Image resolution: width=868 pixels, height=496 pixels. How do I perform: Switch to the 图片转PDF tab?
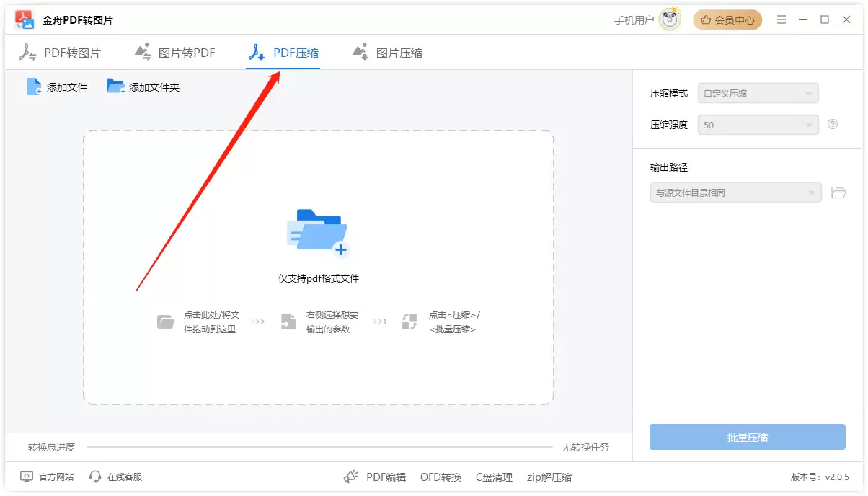[175, 53]
